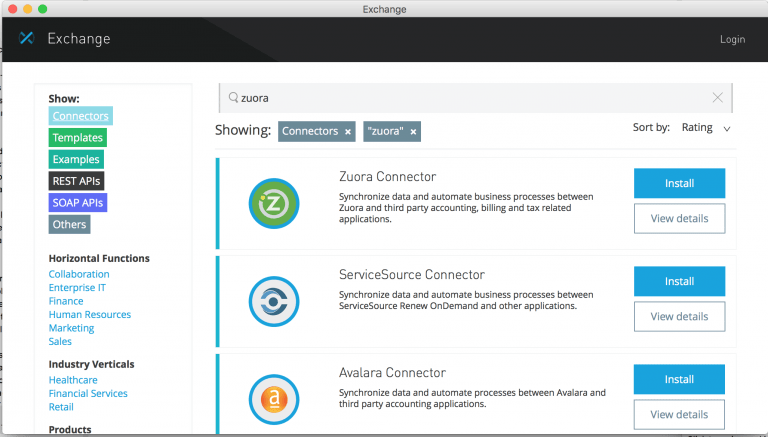768x437 pixels.
Task: Open the Sort by Rating dropdown
Action: pos(706,128)
